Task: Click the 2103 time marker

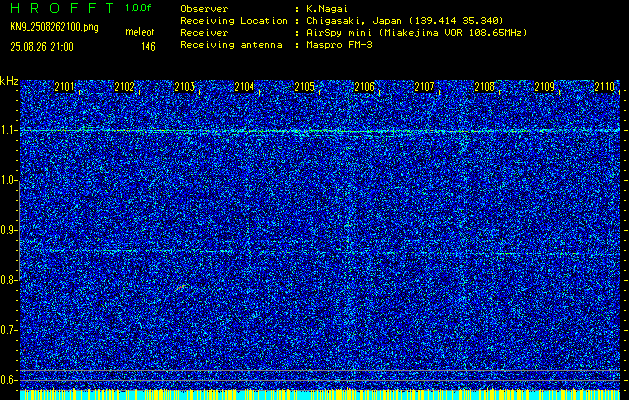Action: (x=185, y=87)
